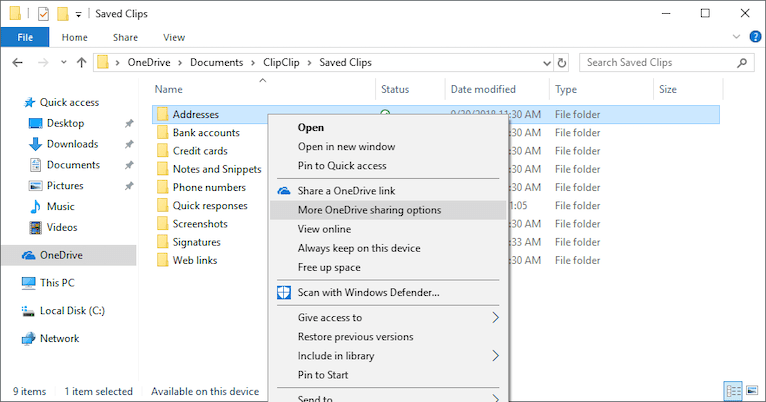Select More OneDrive sharing options
The image size is (766, 402).
point(369,210)
